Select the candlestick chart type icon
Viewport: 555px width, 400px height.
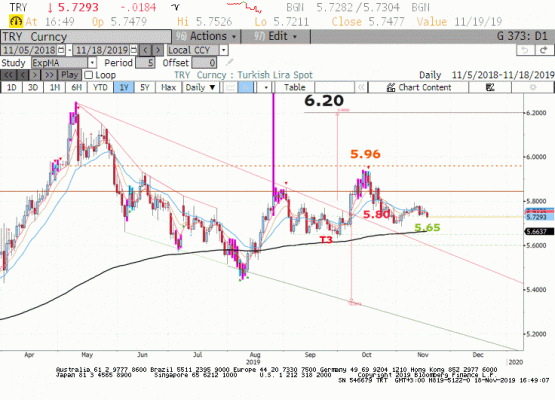pos(246,87)
